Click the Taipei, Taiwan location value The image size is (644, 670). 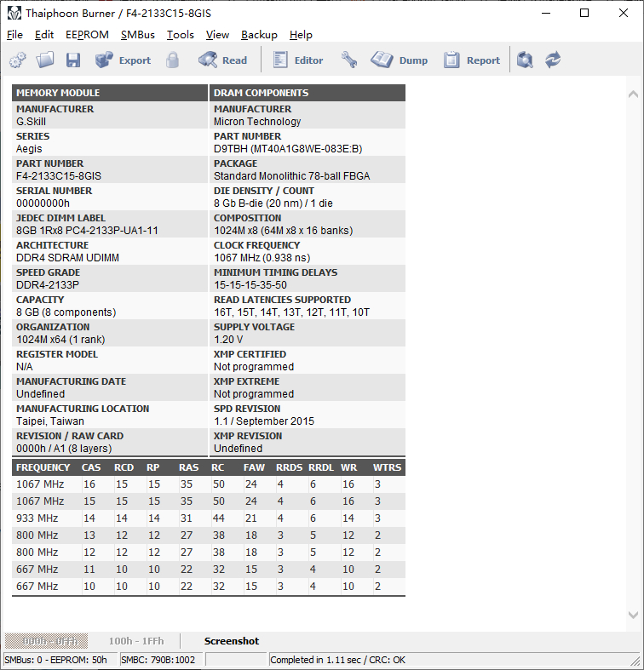click(50, 421)
